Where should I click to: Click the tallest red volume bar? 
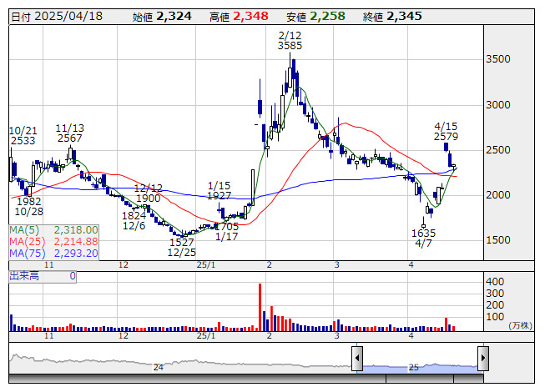tap(260, 308)
